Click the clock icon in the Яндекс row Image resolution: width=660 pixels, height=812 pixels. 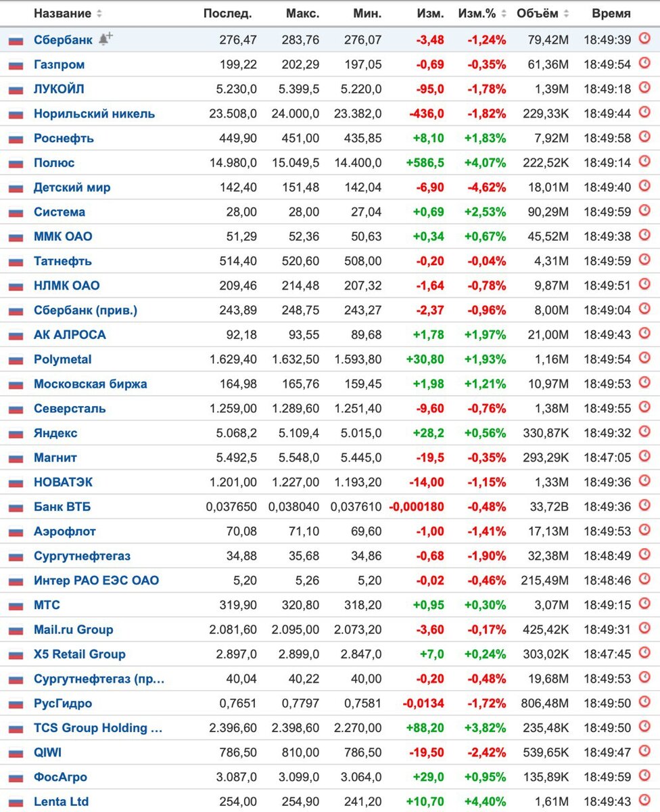(x=644, y=431)
